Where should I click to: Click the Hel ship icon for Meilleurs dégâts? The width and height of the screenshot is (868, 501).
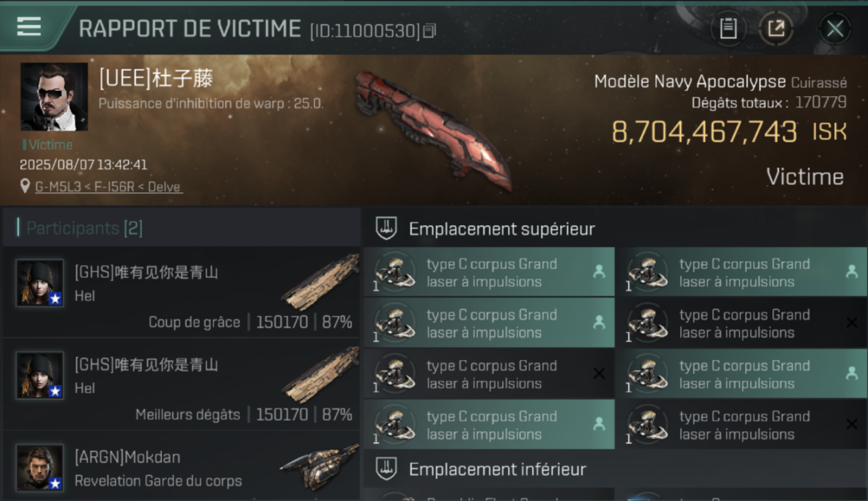(320, 374)
